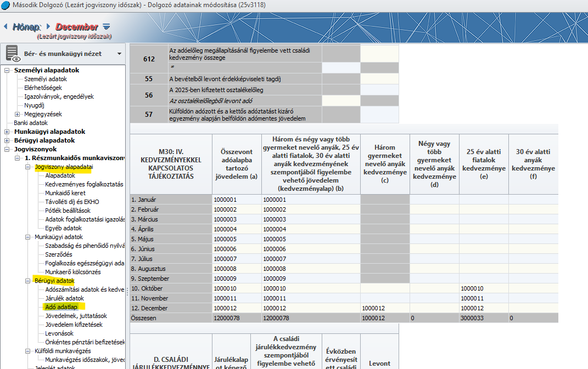Collapse the Külföldi munkavégzés node
588x369 pixels.
28,351
